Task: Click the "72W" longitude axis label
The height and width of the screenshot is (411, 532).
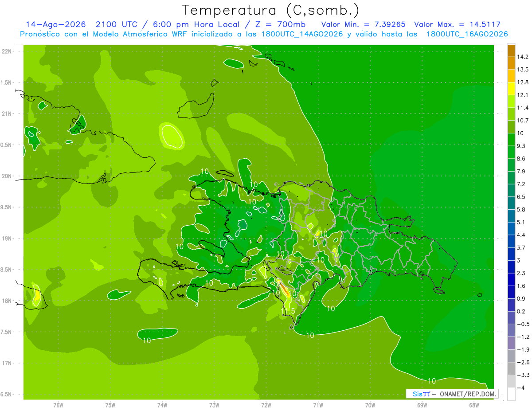Action: 266,405
